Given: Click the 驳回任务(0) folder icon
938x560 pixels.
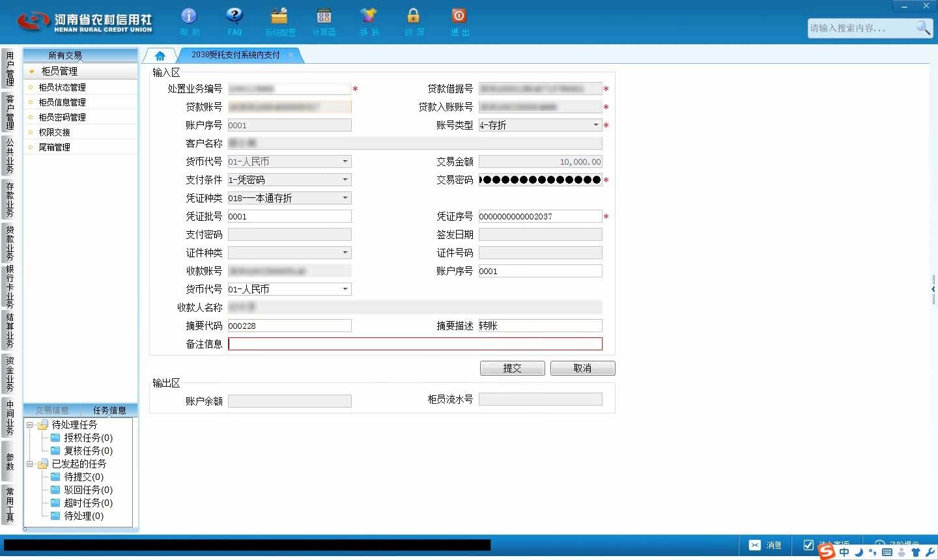Looking at the screenshot, I should coord(55,490).
